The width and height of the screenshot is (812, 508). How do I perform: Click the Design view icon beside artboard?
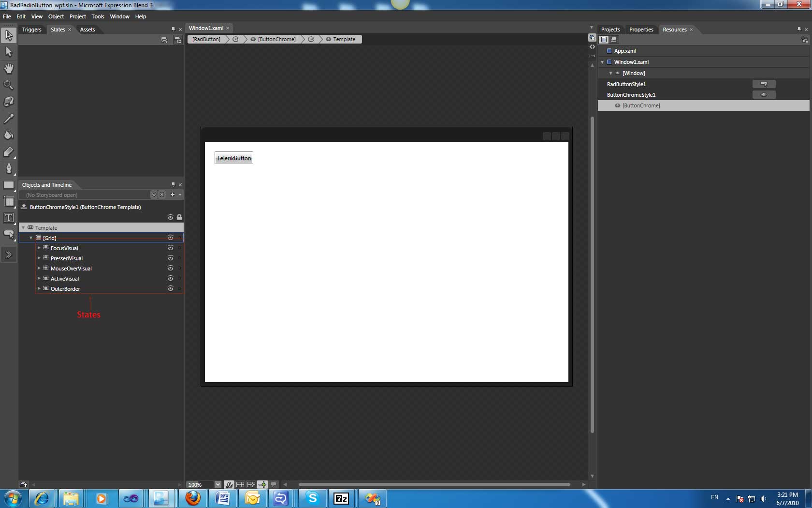(x=592, y=38)
